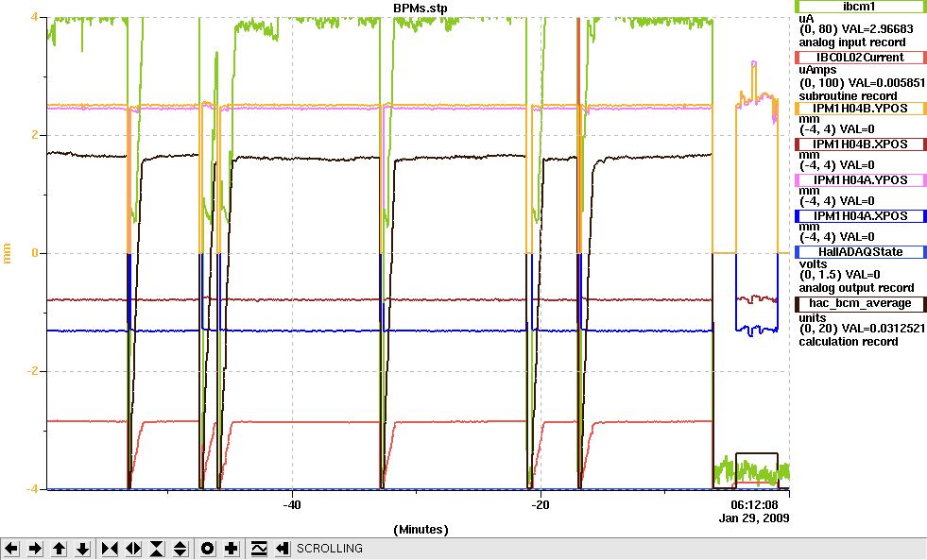Viewport: 927px width, 560px height.
Task: Click the 'analog output record' text
Action: (x=856, y=288)
